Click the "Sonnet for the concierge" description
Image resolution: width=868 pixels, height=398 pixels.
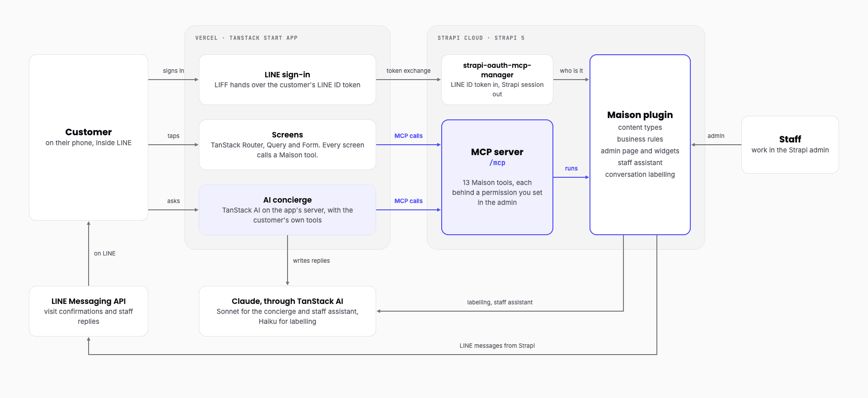click(x=288, y=317)
